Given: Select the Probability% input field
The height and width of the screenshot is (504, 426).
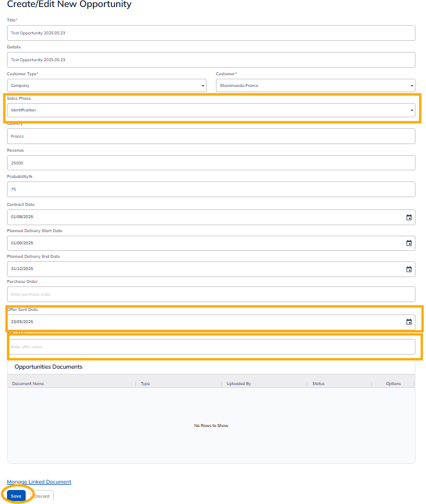Looking at the screenshot, I should pyautogui.click(x=211, y=190).
